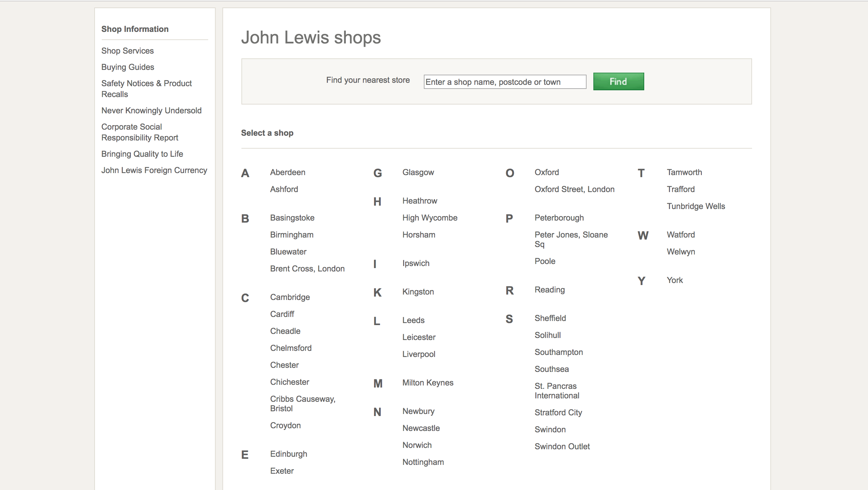Select the Chester shop
This screenshot has height=490, width=868.
click(x=284, y=365)
